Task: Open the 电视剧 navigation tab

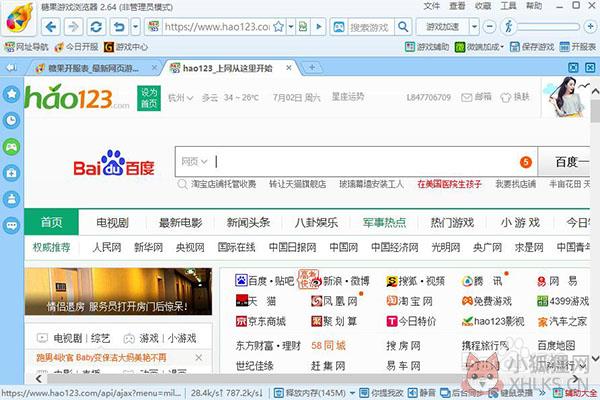Action: click(x=112, y=222)
